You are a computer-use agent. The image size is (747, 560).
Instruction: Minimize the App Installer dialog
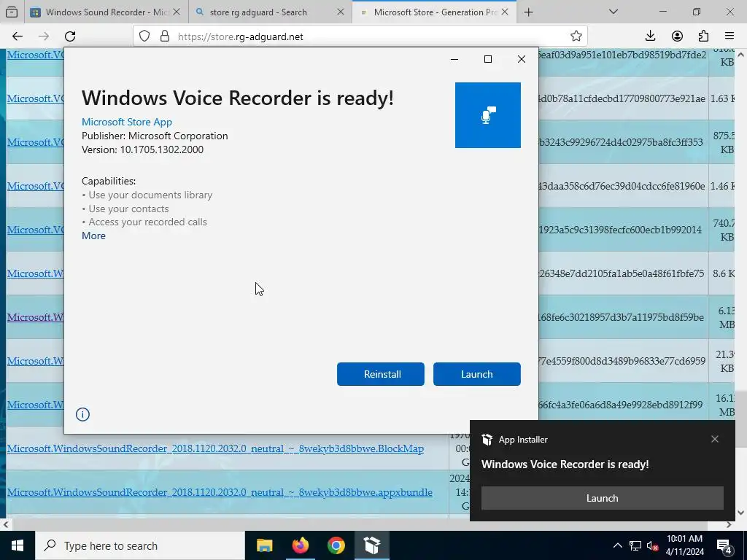click(x=454, y=59)
